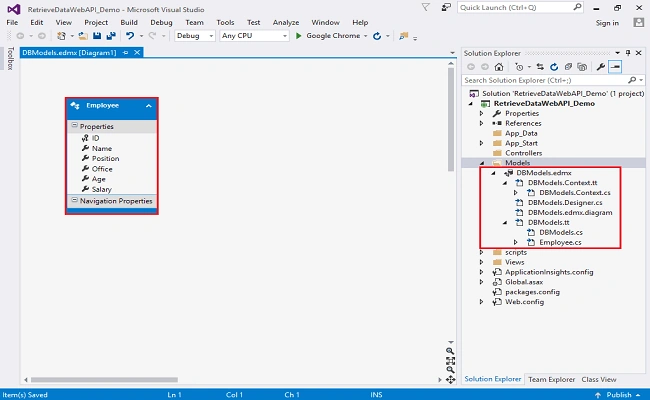The image size is (650, 400).
Task: Collapse the Employee entity shape chevron
Action: pos(149,106)
